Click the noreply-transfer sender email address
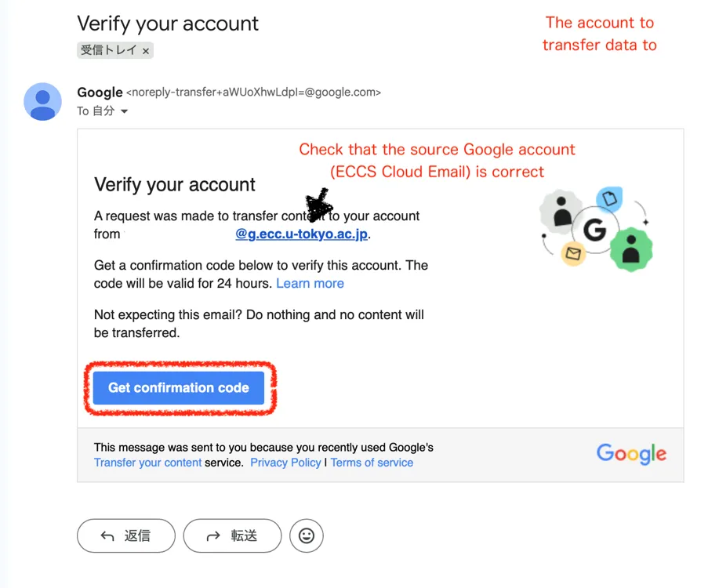This screenshot has height=588, width=708. click(x=253, y=93)
